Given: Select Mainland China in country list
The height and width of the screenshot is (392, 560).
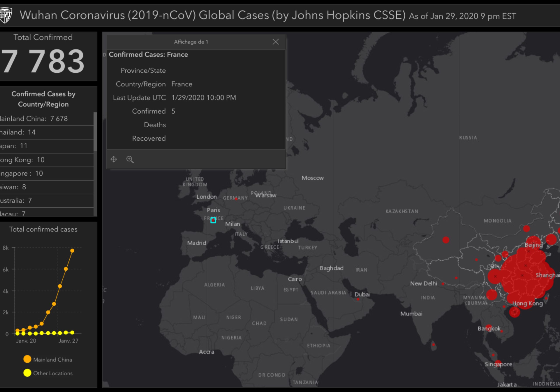Looking at the screenshot, I should pyautogui.click(x=34, y=119).
